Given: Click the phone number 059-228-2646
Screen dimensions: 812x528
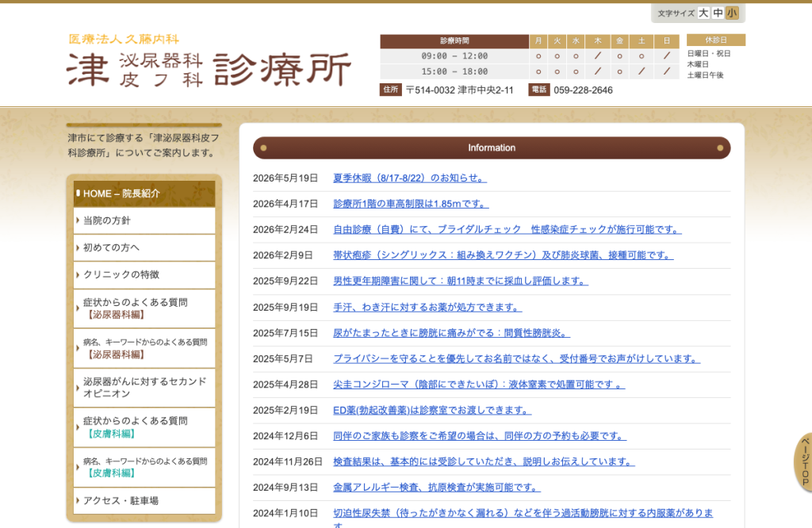Looking at the screenshot, I should tap(583, 90).
